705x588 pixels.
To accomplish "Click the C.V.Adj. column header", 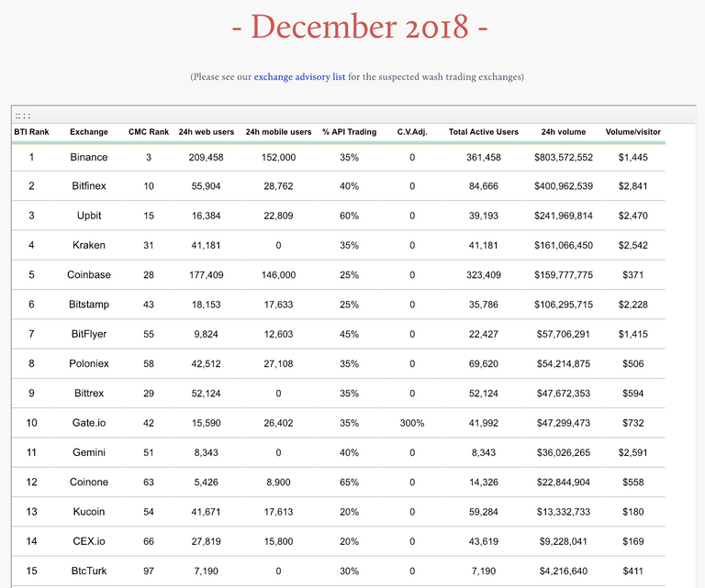I will (411, 132).
